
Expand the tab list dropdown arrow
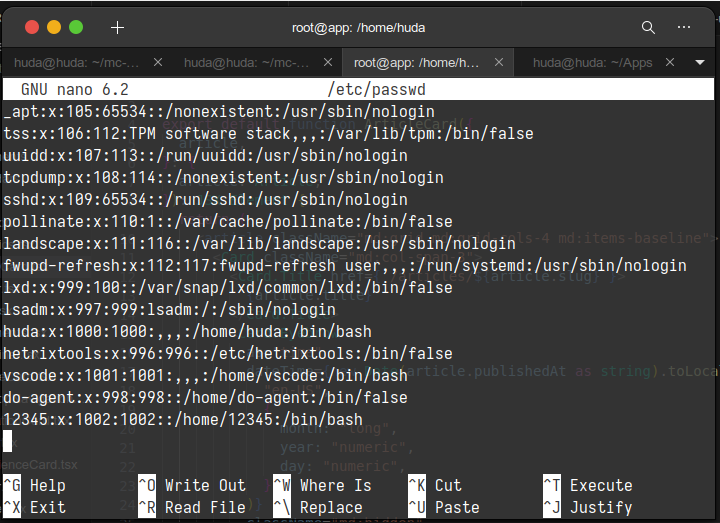(699, 62)
